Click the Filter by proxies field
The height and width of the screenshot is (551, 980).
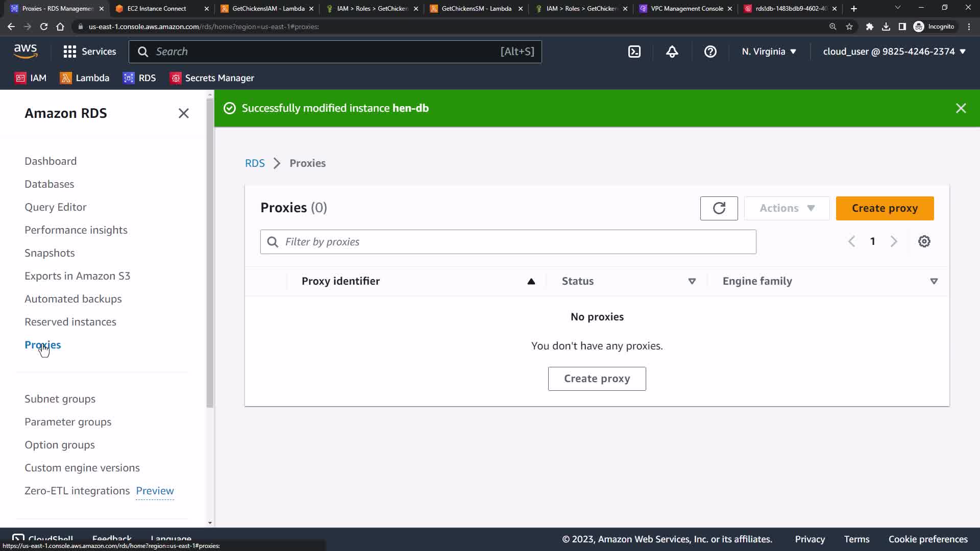(508, 242)
